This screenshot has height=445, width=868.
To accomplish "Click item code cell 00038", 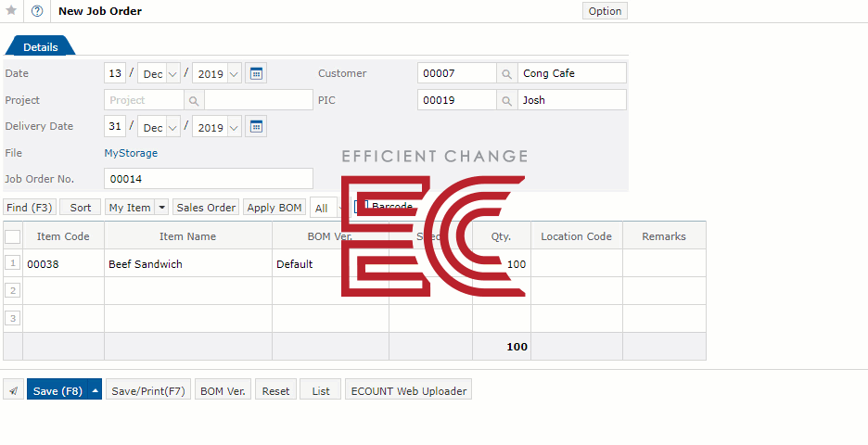I will pos(63,264).
